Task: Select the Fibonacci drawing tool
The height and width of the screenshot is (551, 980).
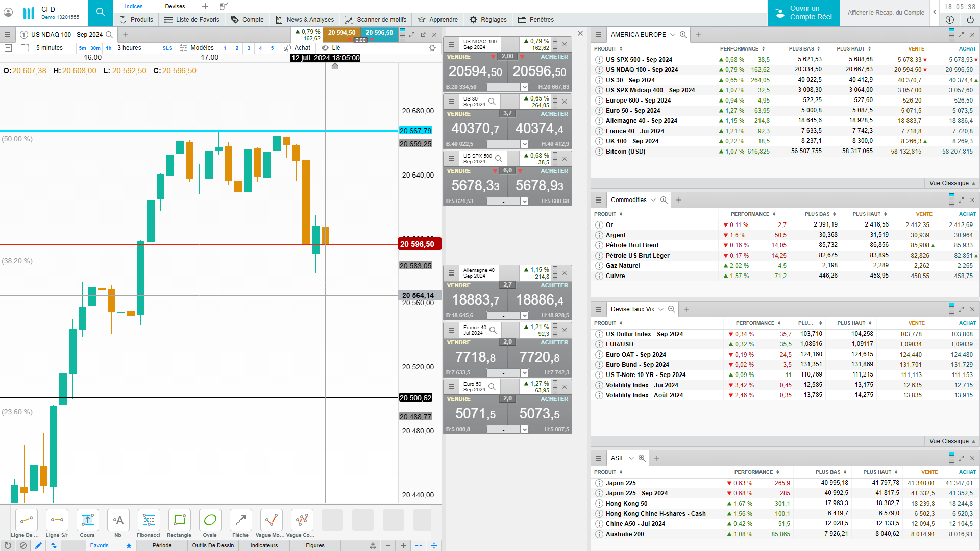Action: (x=149, y=520)
